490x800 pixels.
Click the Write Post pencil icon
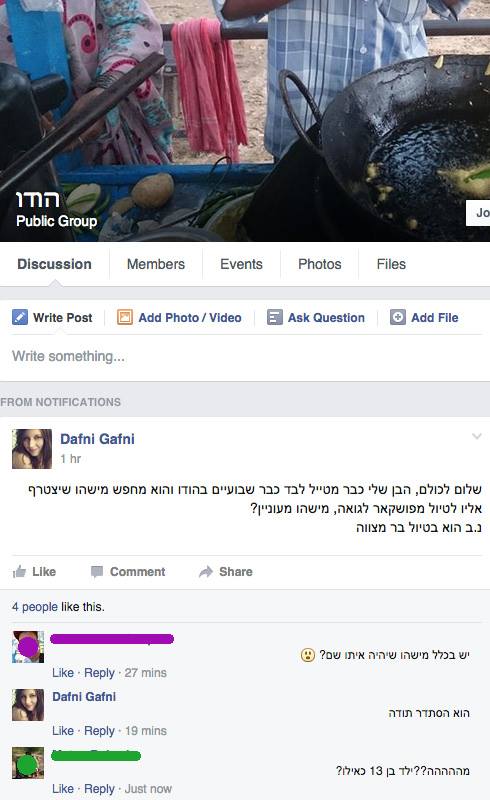(20, 317)
